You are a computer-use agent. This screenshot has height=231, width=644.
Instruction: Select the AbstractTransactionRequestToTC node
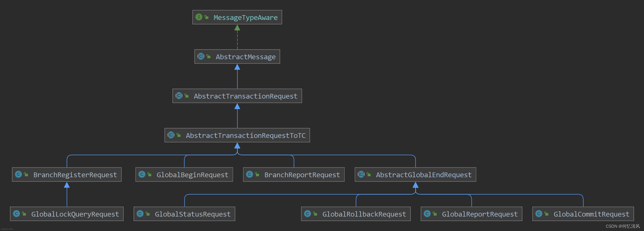click(237, 135)
